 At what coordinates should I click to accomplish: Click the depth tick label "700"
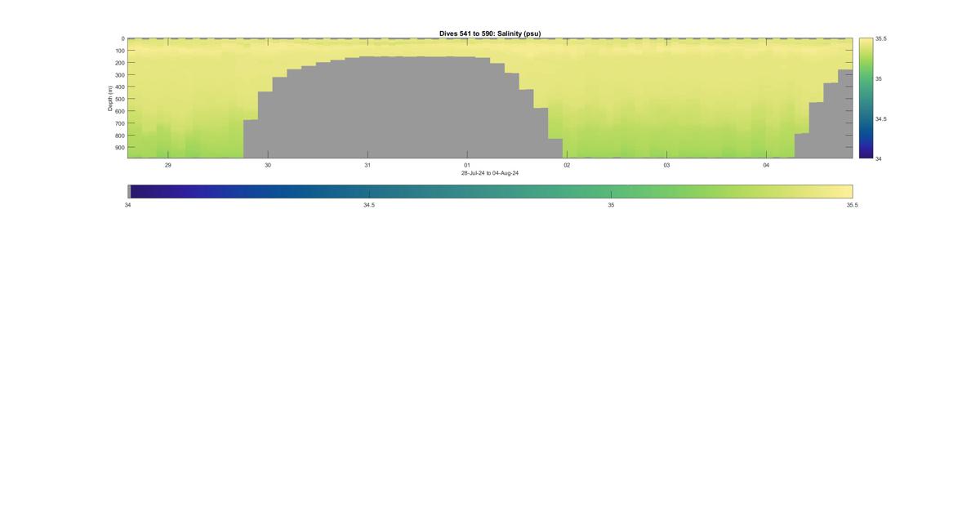(x=119, y=123)
